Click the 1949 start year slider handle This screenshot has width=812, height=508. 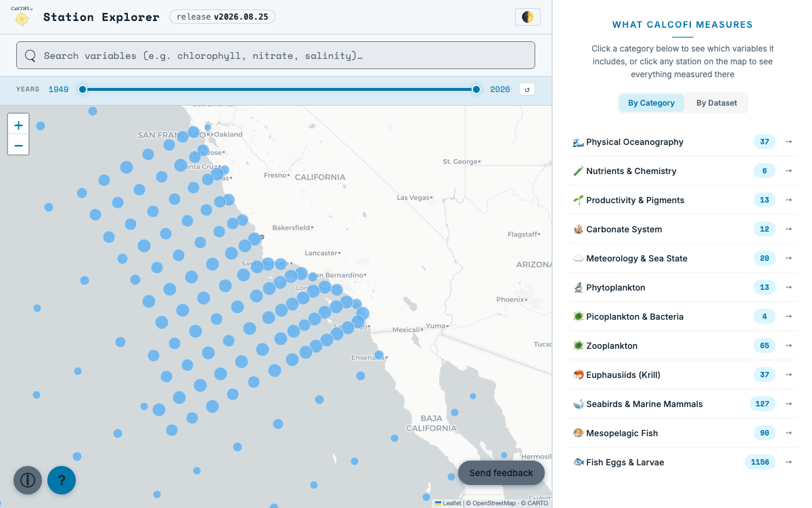(x=83, y=89)
